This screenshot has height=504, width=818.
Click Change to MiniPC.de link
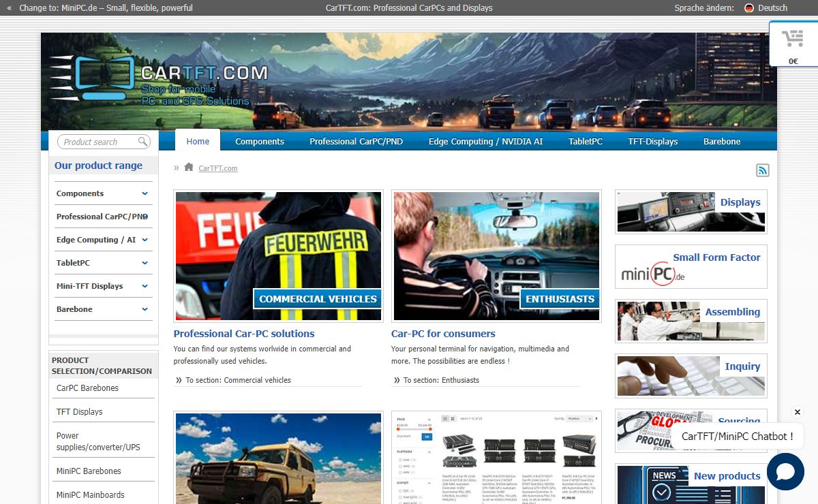tap(106, 8)
